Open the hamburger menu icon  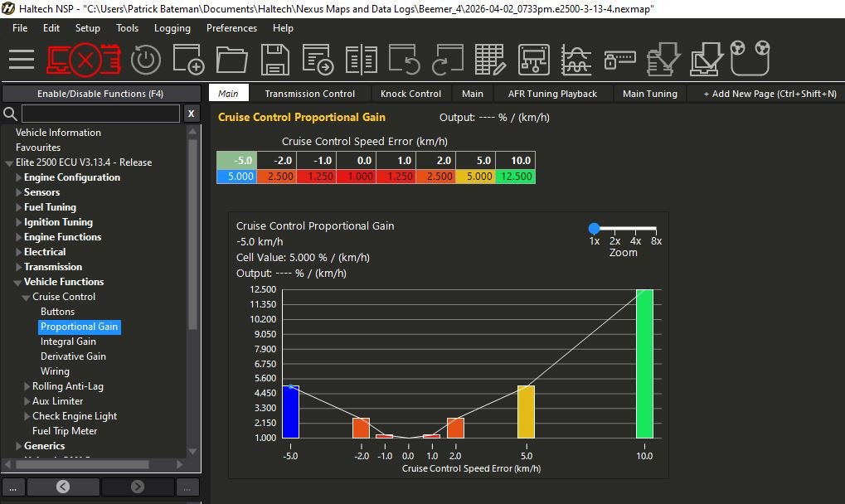[22, 60]
